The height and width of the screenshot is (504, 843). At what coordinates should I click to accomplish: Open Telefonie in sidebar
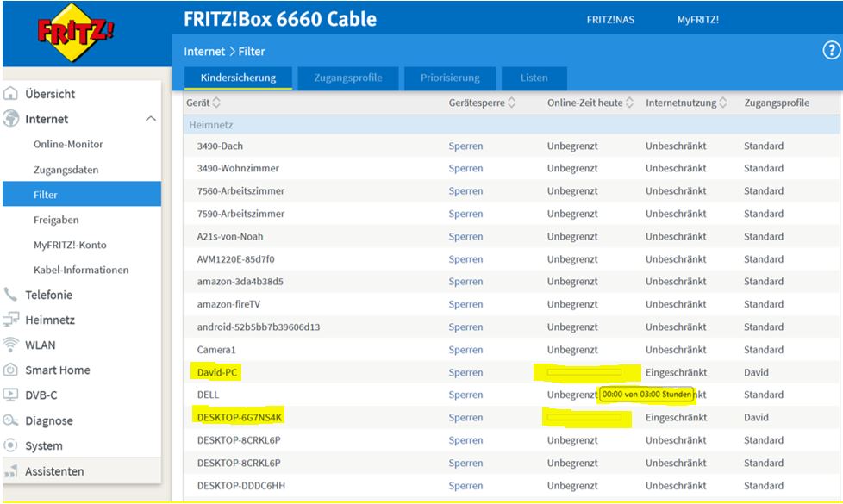tap(48, 295)
